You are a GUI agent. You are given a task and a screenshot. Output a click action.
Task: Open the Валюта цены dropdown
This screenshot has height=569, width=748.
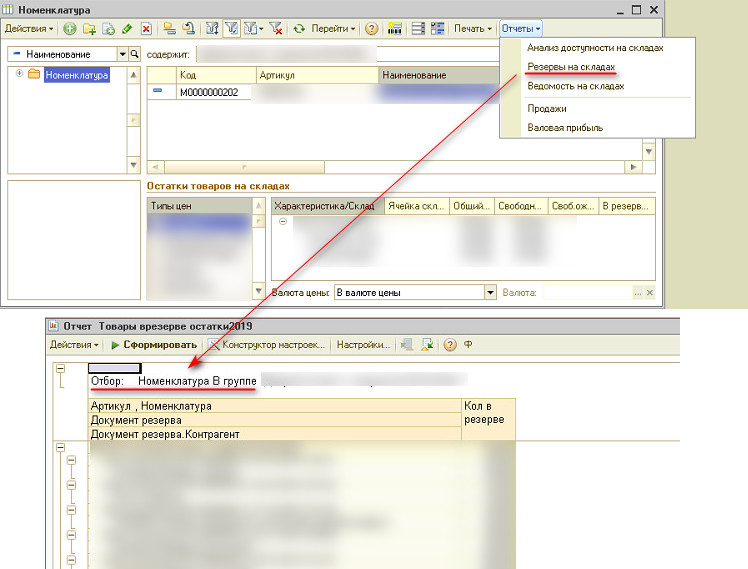(490, 293)
